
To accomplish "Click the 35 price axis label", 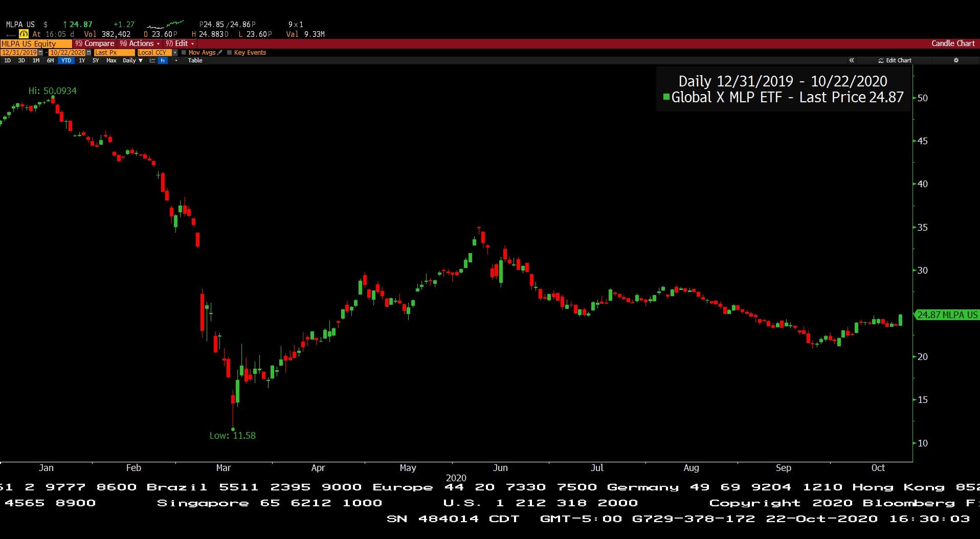I will pos(922,227).
